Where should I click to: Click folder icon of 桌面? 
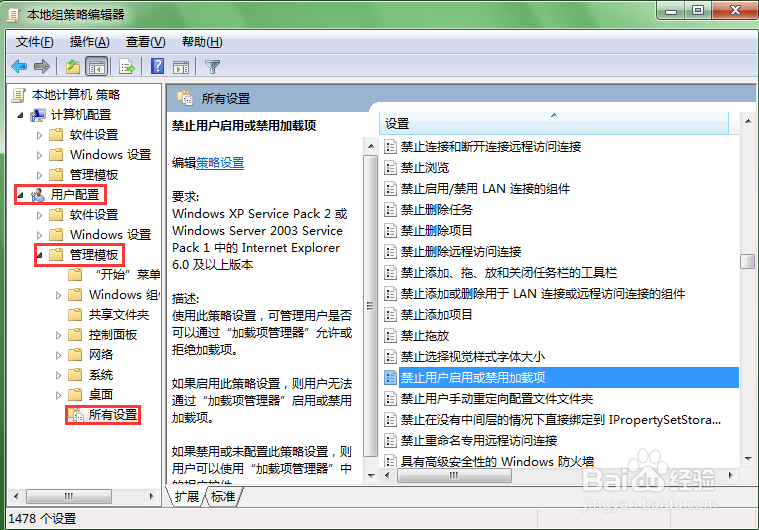pyautogui.click(x=75, y=394)
